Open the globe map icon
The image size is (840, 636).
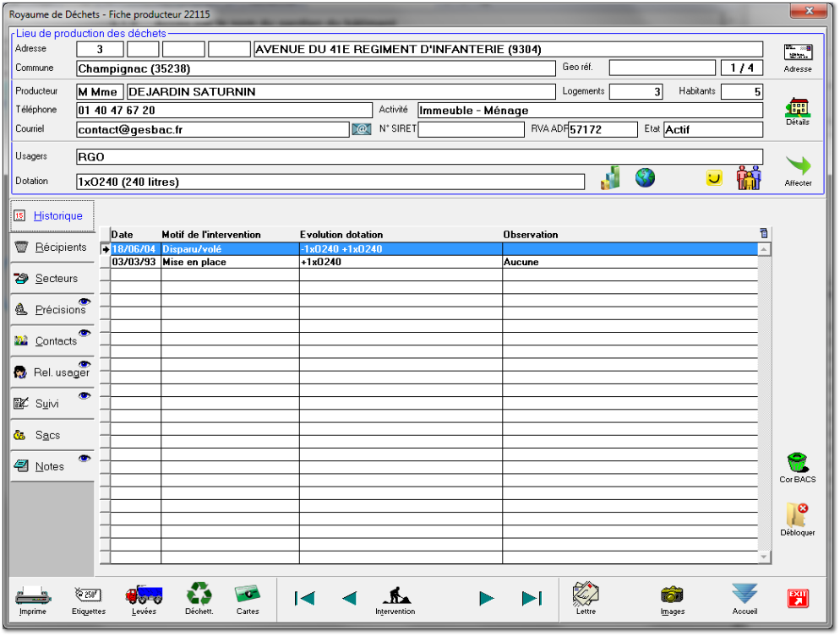[x=645, y=178]
